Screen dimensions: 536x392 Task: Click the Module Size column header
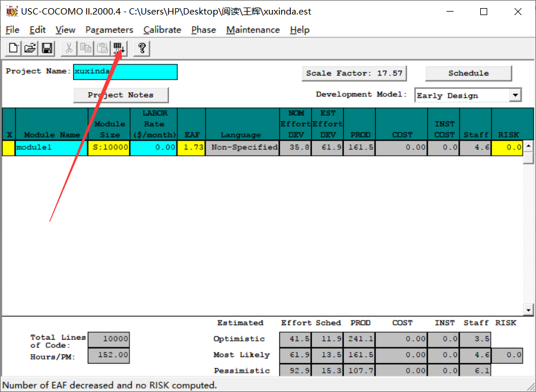pyautogui.click(x=109, y=124)
